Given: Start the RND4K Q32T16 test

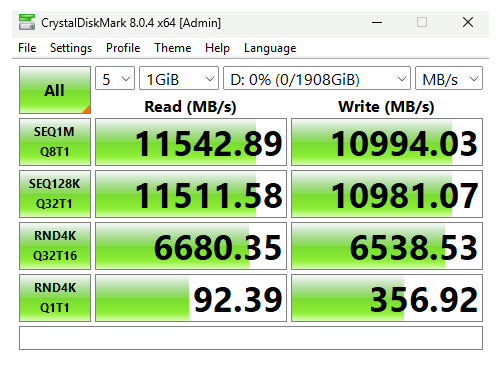Looking at the screenshot, I should 55,246.
